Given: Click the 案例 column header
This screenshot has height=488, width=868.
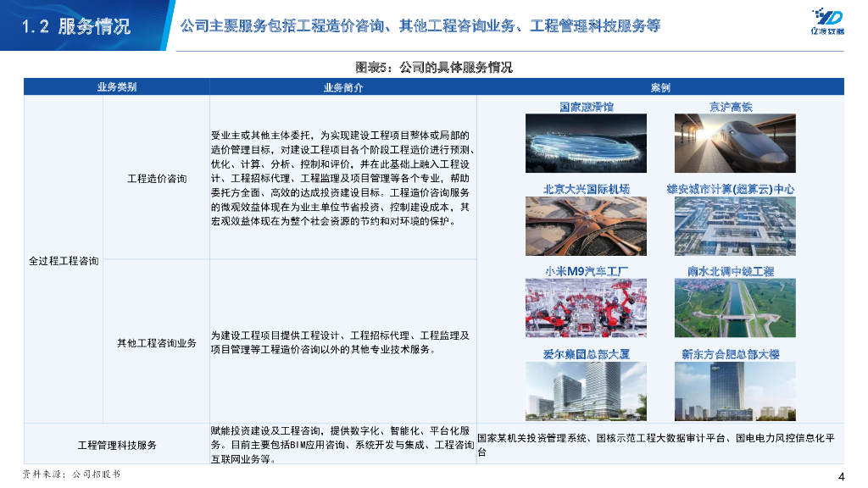Looking at the screenshot, I should click(x=660, y=87).
